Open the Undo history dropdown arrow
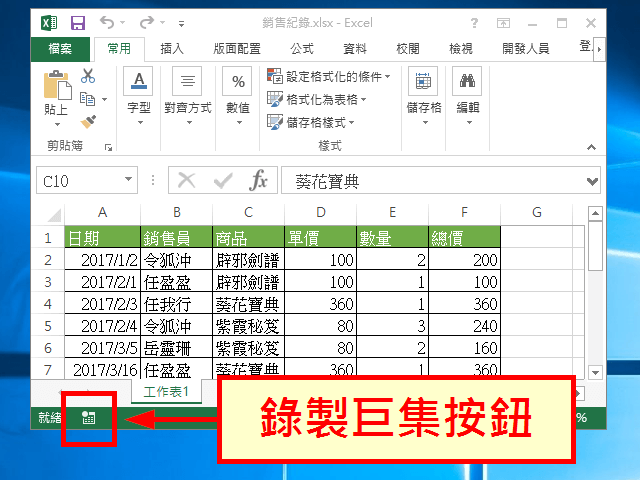 (x=122, y=23)
